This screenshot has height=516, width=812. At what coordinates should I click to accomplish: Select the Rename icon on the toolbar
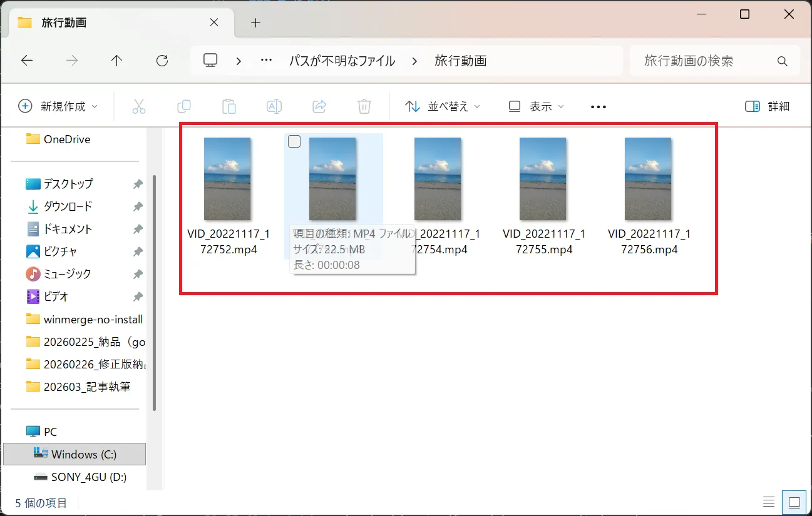pyautogui.click(x=274, y=106)
